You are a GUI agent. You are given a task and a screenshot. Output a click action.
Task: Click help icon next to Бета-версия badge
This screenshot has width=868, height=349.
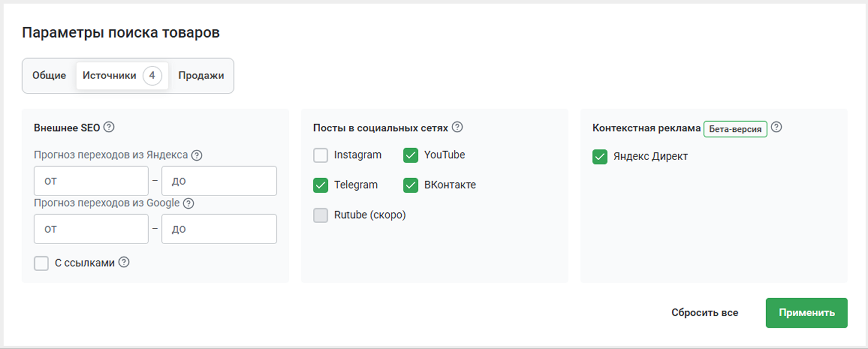point(776,127)
